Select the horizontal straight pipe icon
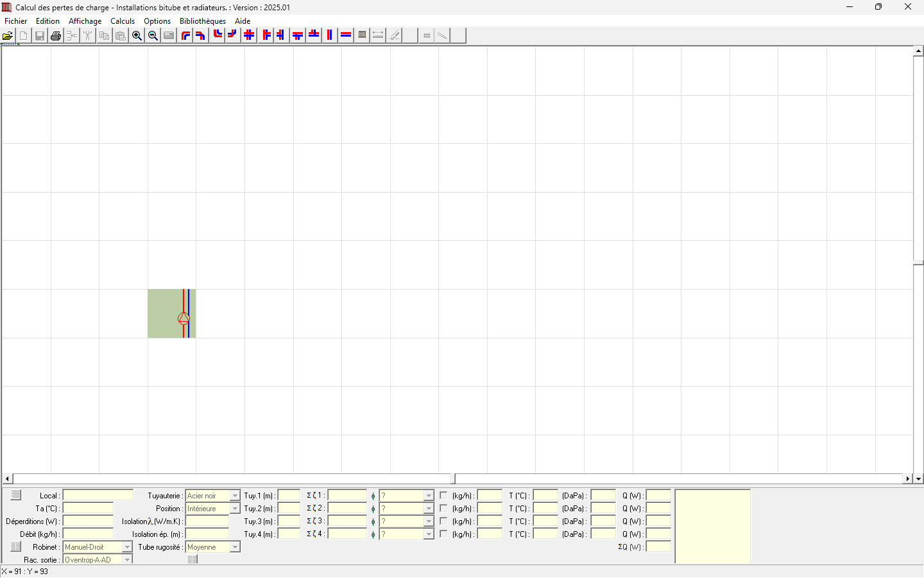924x578 pixels. (x=346, y=35)
